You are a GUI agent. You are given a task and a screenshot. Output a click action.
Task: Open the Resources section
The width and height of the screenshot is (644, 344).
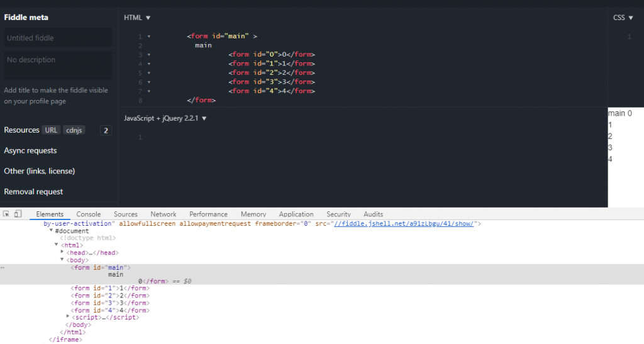pyautogui.click(x=22, y=130)
